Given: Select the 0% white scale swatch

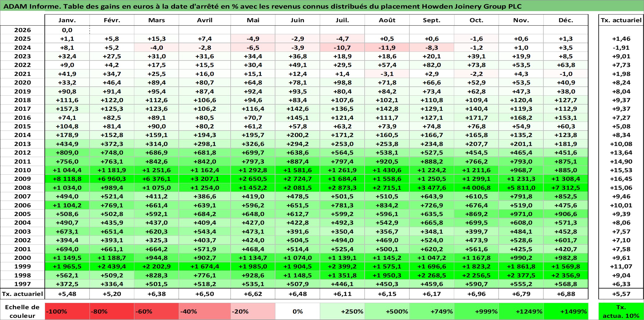Looking at the screenshot, I should point(298,311).
